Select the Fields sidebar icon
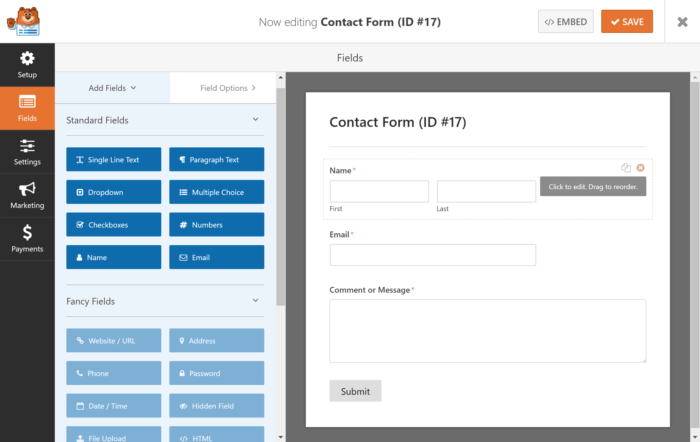 pos(27,102)
